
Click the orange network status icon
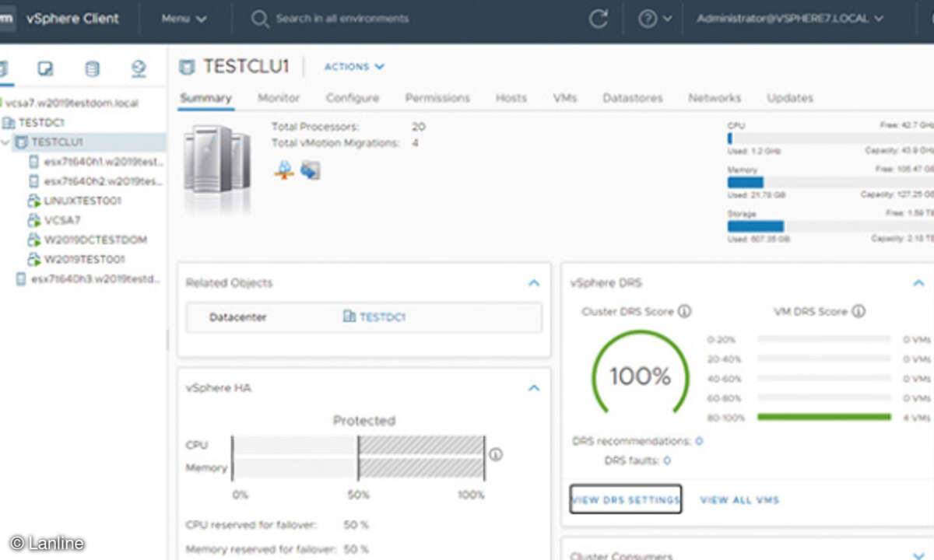(285, 170)
